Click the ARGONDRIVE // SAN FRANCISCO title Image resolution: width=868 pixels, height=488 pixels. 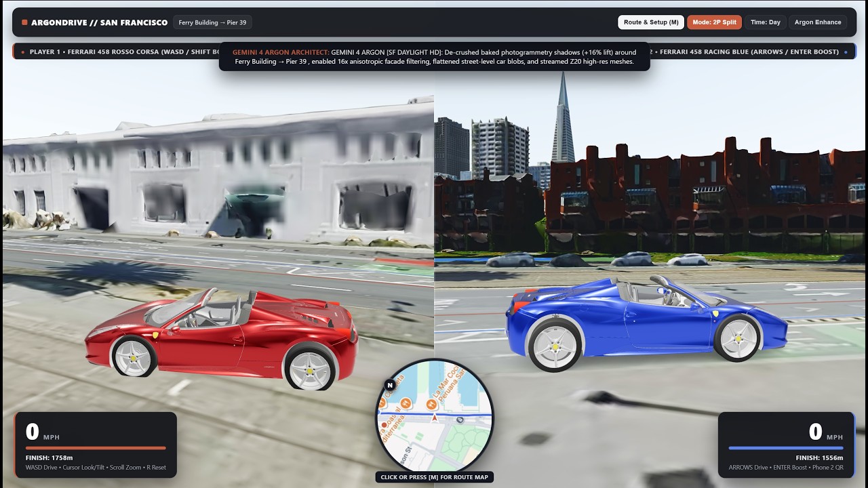99,22
